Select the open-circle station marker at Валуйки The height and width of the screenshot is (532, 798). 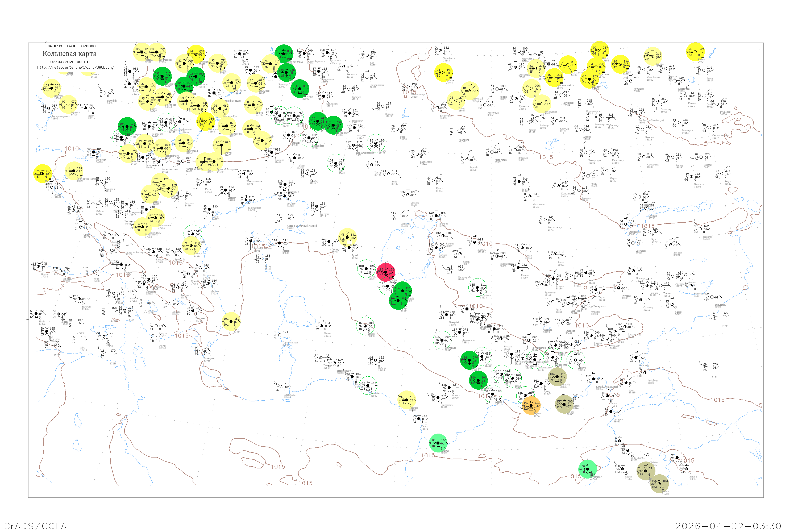pyautogui.click(x=105, y=93)
